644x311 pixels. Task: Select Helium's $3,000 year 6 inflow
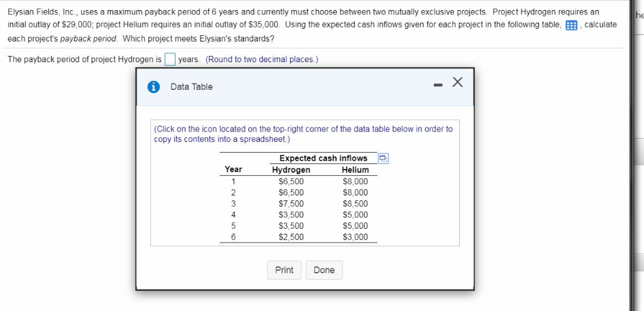click(x=355, y=237)
